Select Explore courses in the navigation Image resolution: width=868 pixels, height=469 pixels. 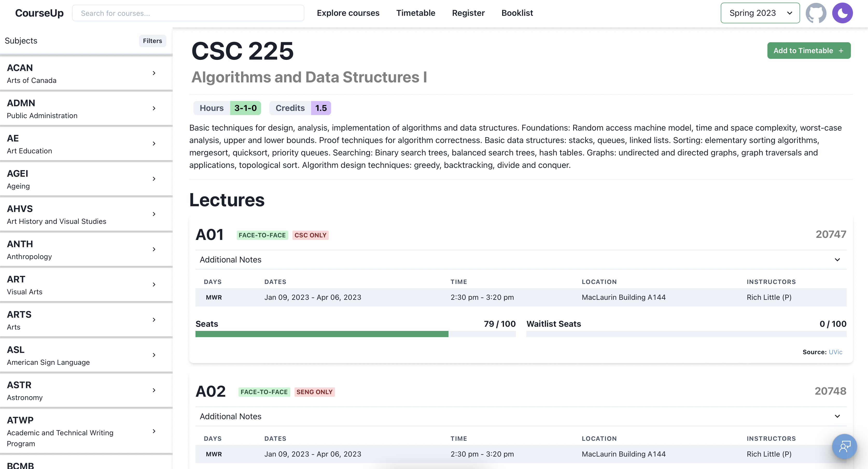tap(348, 13)
